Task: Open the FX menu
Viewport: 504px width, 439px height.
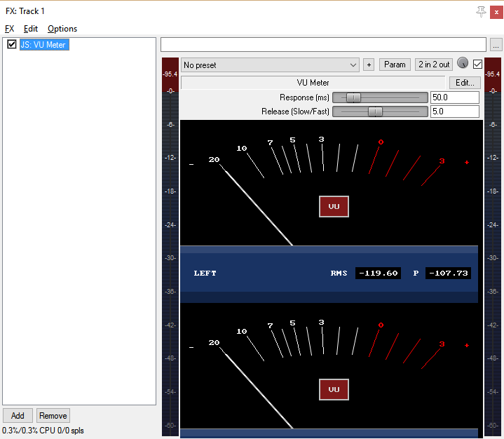Action: 9,29
